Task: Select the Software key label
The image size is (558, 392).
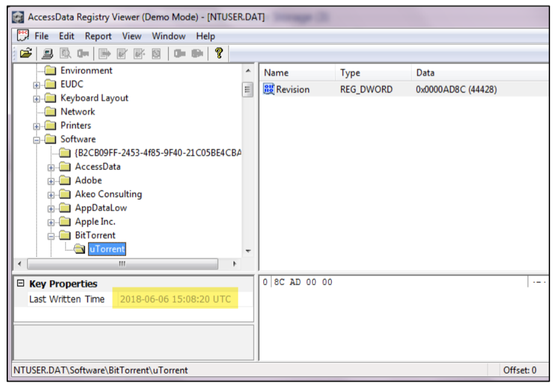Action: pos(78,139)
